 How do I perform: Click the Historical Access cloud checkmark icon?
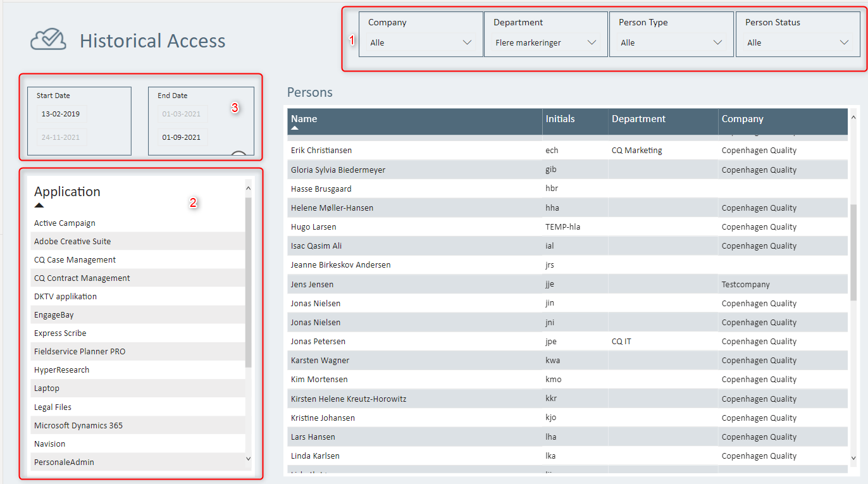[48, 39]
